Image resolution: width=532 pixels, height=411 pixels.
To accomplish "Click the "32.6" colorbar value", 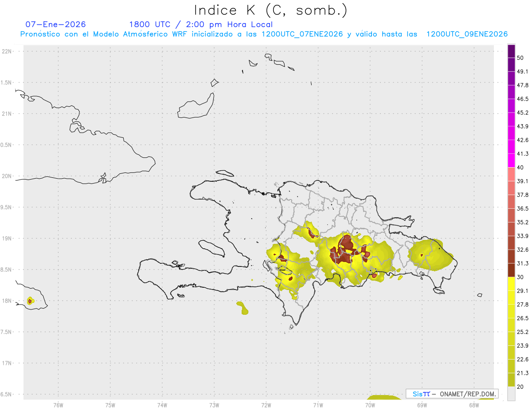I will tap(523, 250).
